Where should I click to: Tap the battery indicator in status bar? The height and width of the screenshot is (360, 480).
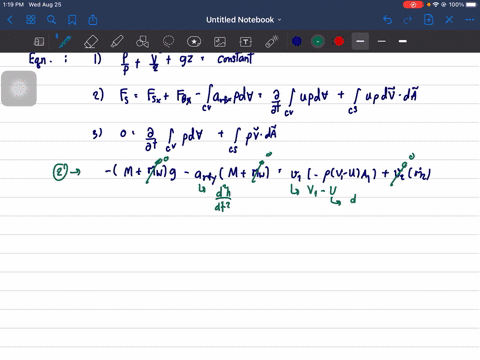pos(471,5)
